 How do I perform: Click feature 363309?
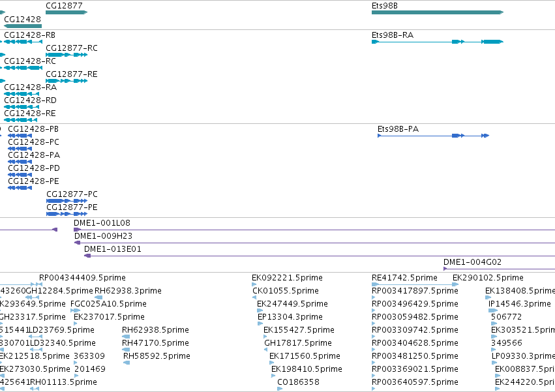[x=89, y=356]
